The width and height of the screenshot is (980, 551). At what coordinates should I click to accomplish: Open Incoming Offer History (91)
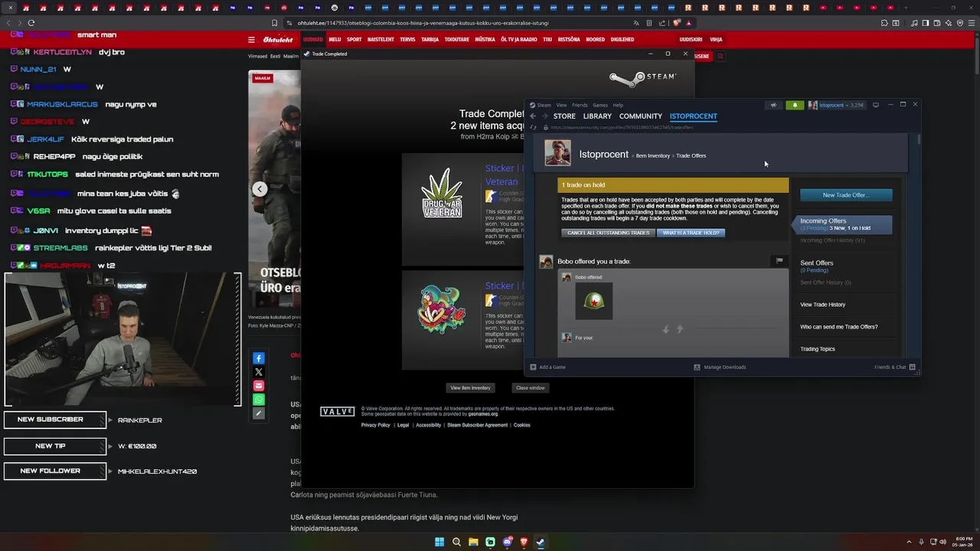point(832,240)
